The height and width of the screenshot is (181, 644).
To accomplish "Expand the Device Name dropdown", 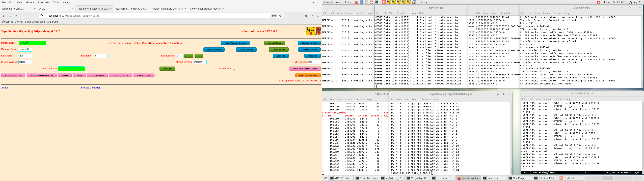I will coord(33,43).
